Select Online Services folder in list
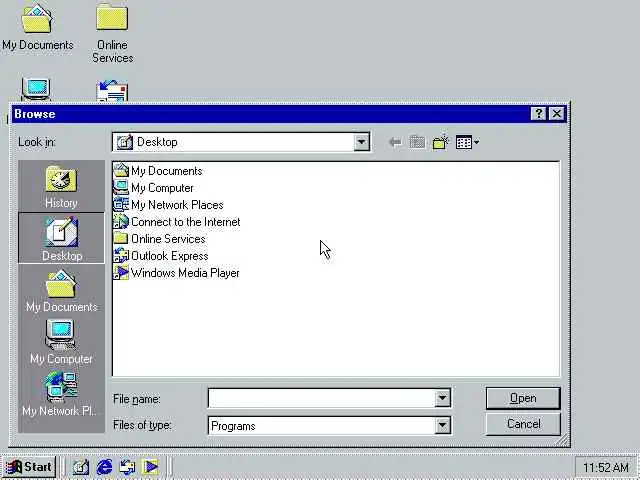This screenshot has width=640, height=480. 160,239
